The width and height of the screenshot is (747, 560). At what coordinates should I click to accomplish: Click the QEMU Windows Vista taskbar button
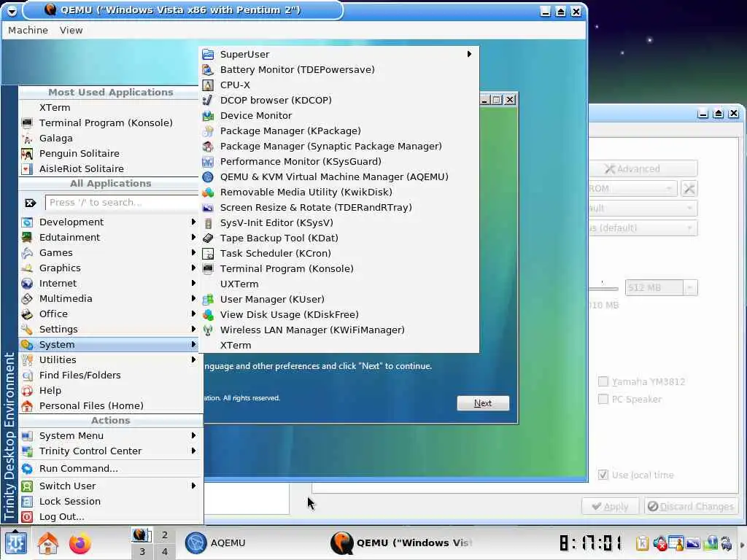click(x=400, y=542)
